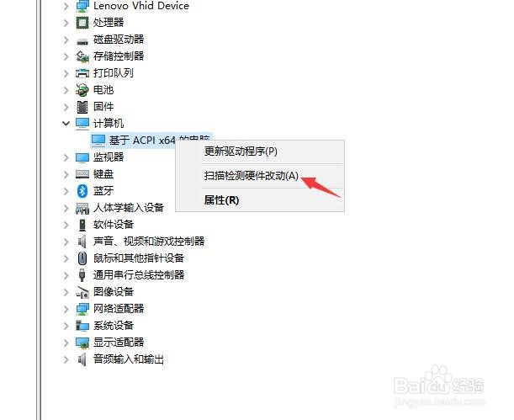Select the processor chip icon for 处理器
514x420 pixels.
(x=82, y=23)
